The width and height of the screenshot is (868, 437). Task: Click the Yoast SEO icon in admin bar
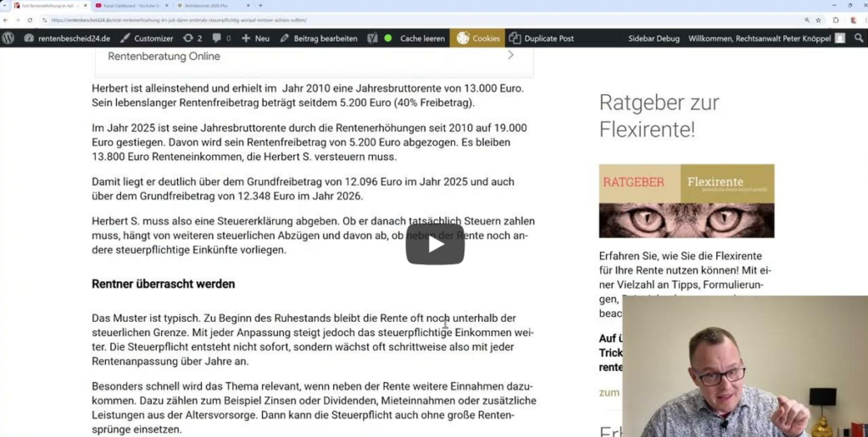click(x=372, y=38)
